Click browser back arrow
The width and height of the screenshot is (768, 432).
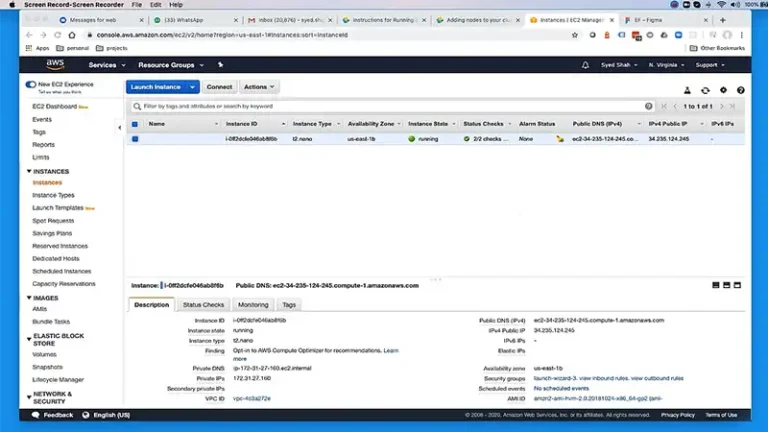click(29, 35)
